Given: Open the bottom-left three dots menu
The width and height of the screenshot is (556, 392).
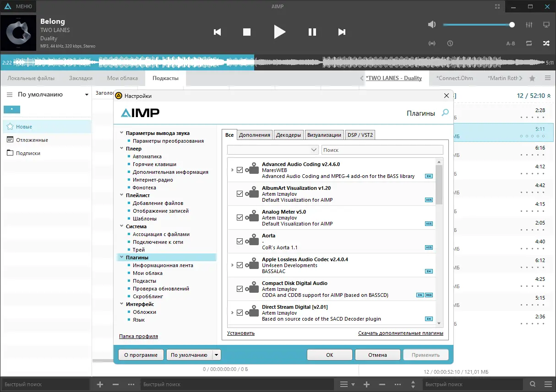Looking at the screenshot, I should (131, 385).
